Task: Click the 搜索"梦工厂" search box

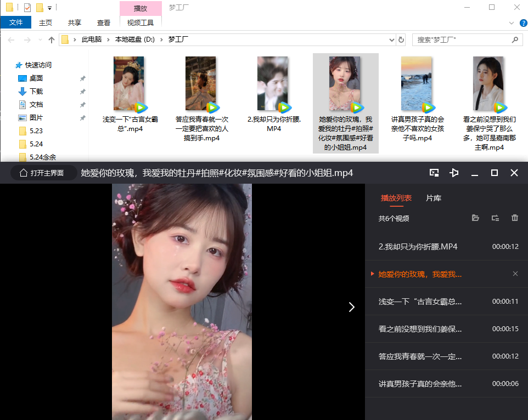Action: point(461,40)
